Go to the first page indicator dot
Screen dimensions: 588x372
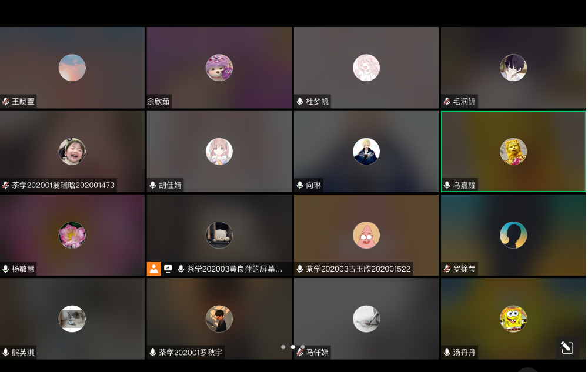tap(283, 347)
